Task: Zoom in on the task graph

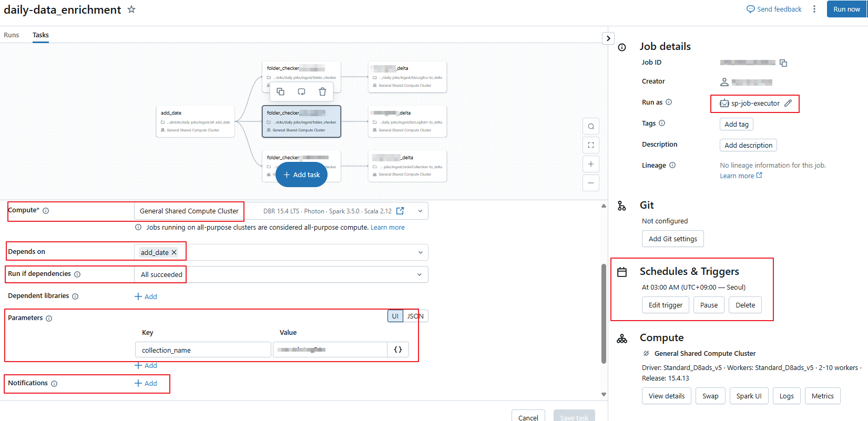Action: click(591, 164)
